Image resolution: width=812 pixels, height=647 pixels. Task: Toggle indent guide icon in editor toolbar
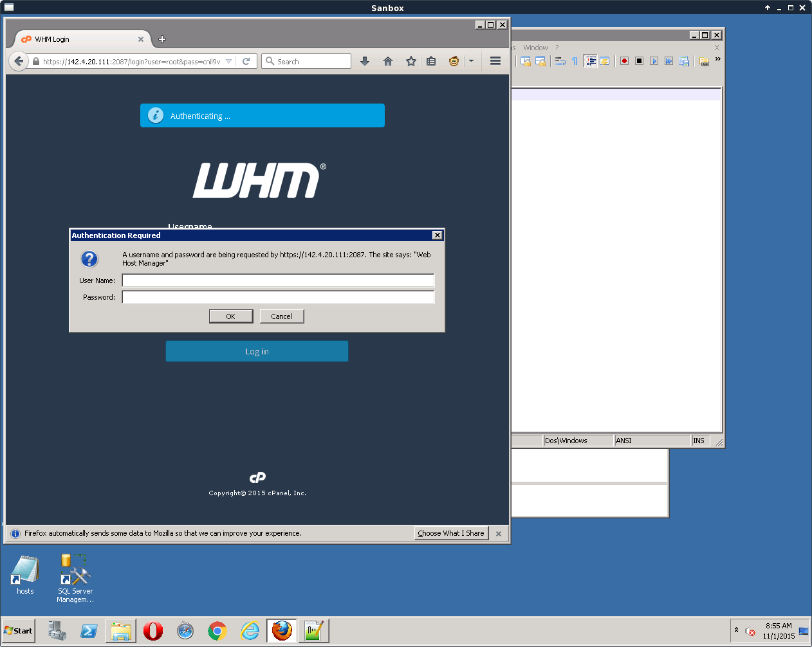[590, 61]
